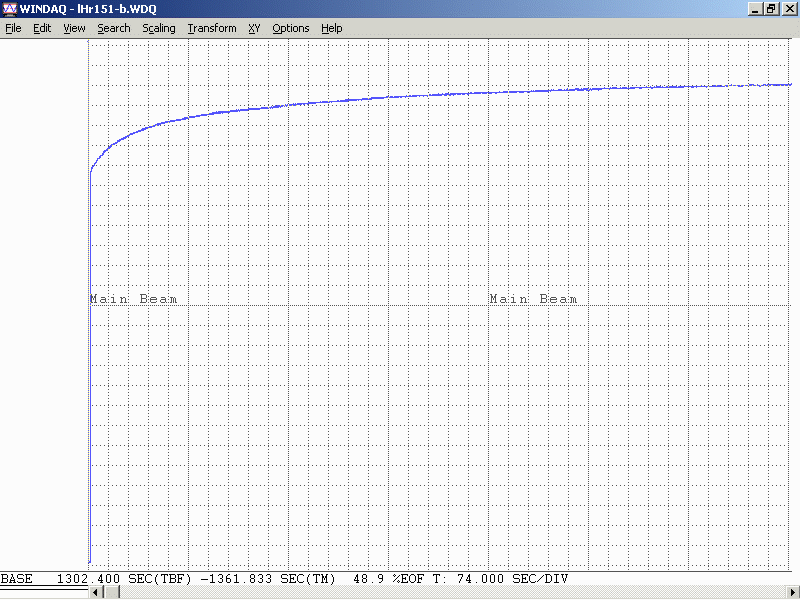This screenshot has height=600, width=800.
Task: Close the WINDAQ window
Action: [789, 8]
